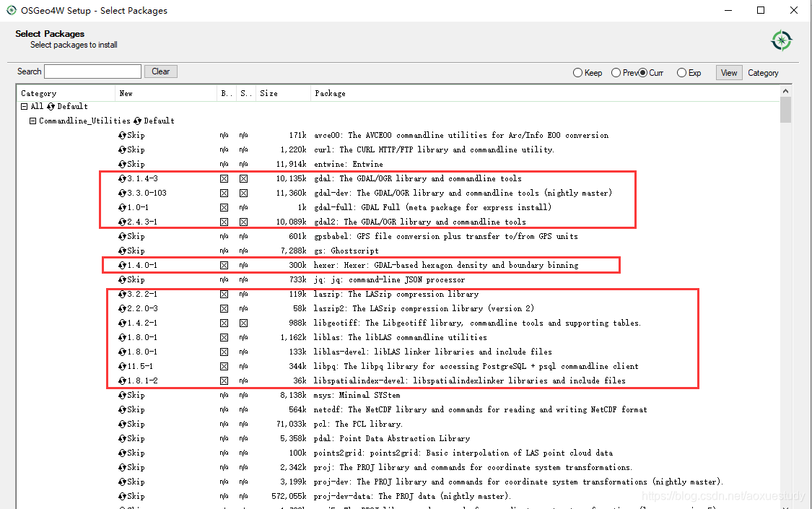Toggle the Bin checkbox for liblas
The width and height of the screenshot is (812, 509).
tap(224, 337)
